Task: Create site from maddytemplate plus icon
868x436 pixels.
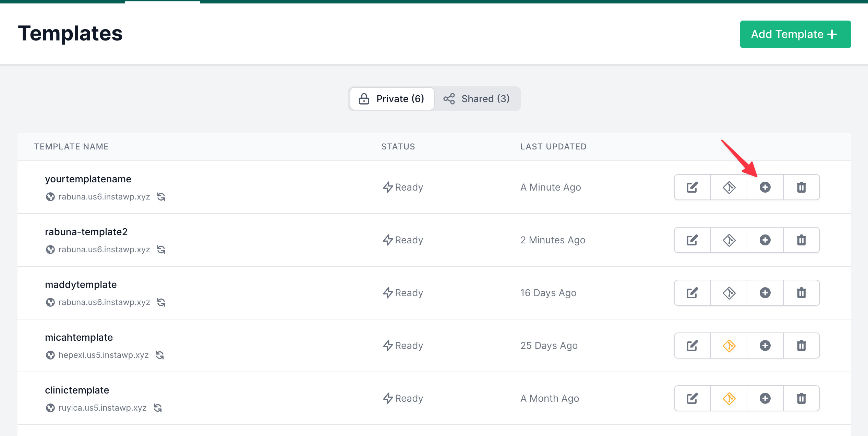Action: (x=765, y=293)
